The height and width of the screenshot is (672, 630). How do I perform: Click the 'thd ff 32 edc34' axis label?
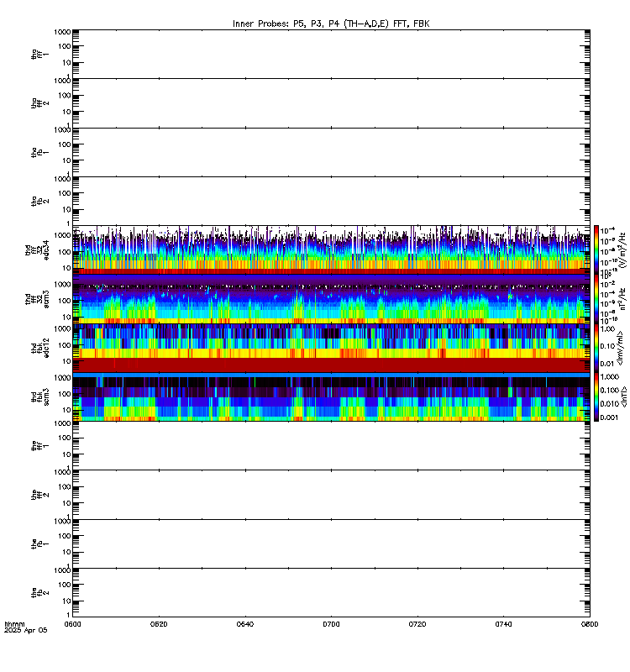(x=37, y=249)
